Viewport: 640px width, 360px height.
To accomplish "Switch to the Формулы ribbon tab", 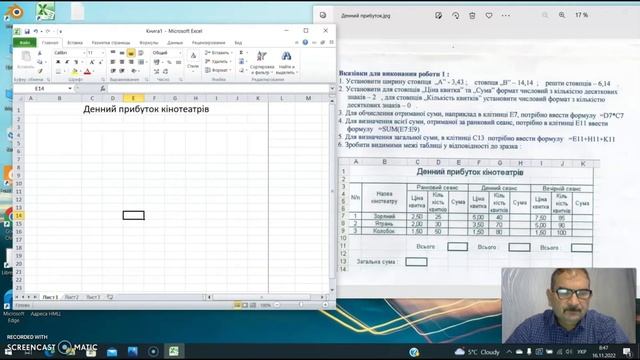I will point(149,42).
